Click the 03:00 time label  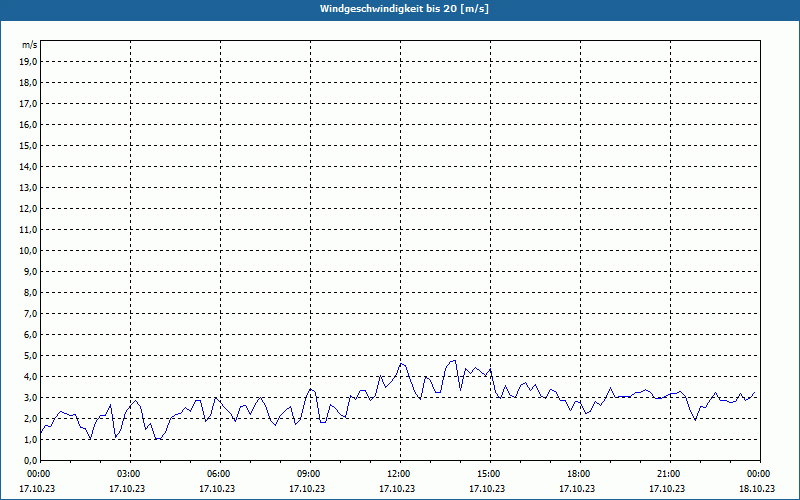point(130,474)
